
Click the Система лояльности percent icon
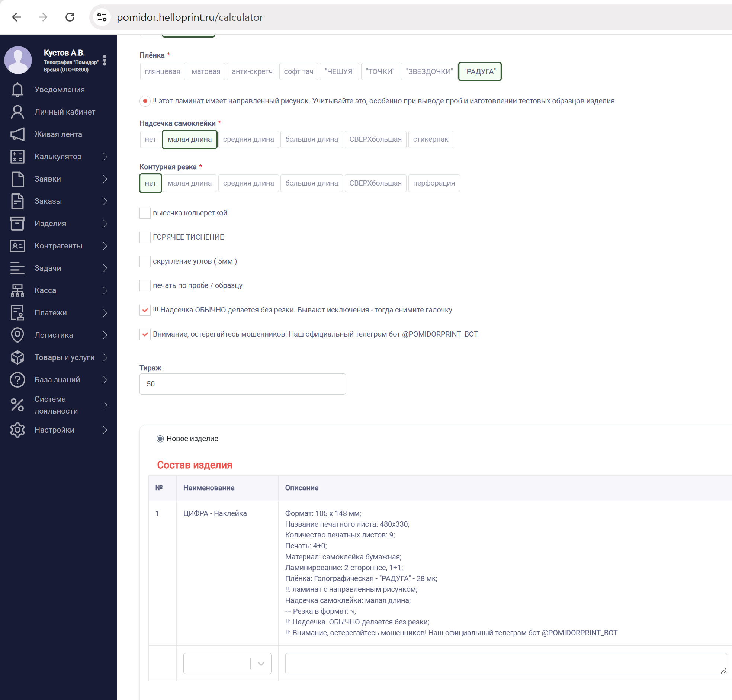17,405
